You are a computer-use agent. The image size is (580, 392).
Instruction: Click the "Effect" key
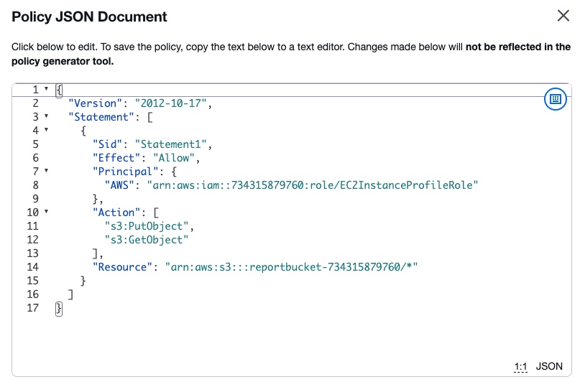click(116, 158)
